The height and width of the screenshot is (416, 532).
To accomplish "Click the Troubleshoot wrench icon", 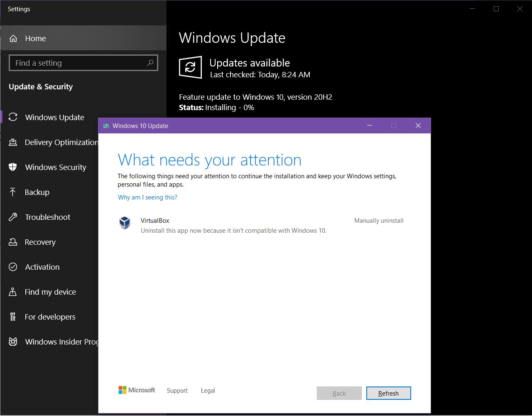I will point(13,217).
